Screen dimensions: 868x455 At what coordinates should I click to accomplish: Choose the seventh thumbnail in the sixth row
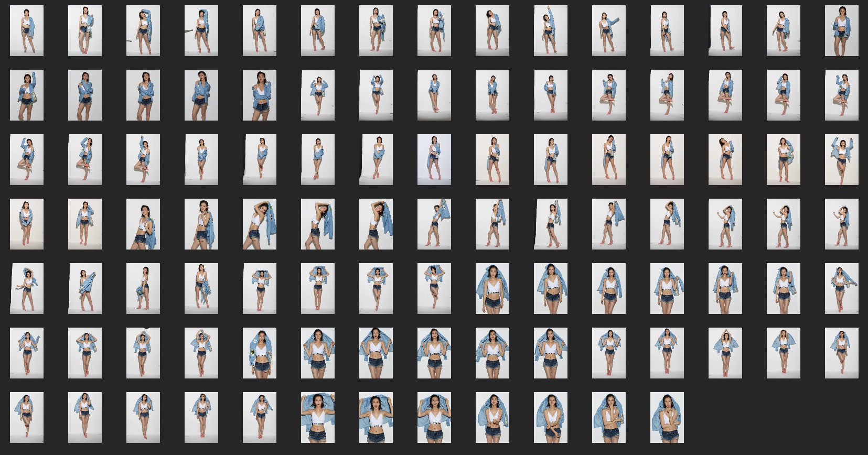(x=376, y=353)
